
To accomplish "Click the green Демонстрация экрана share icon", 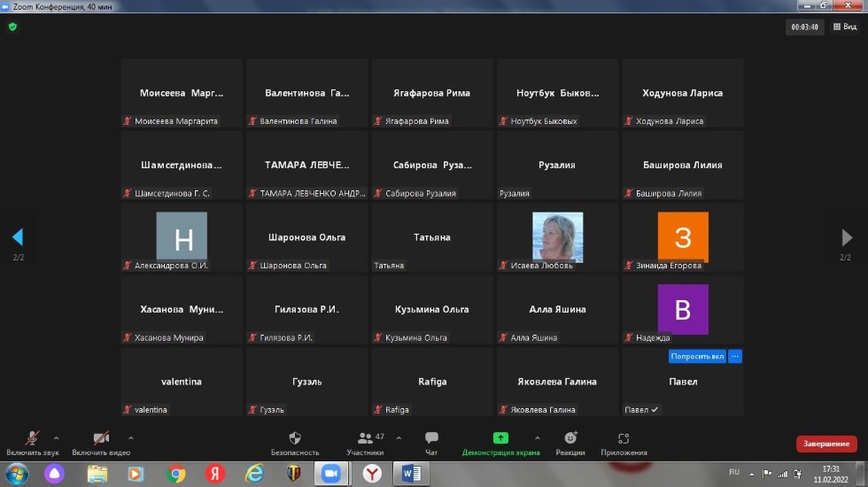I will (x=500, y=437).
